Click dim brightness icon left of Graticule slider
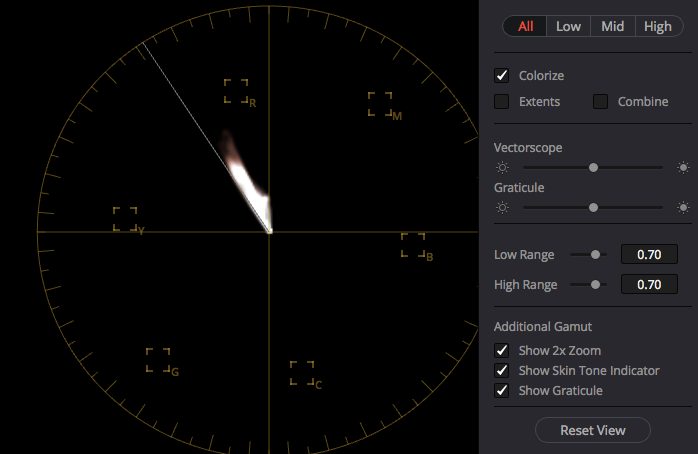The width and height of the screenshot is (698, 454). [x=502, y=207]
